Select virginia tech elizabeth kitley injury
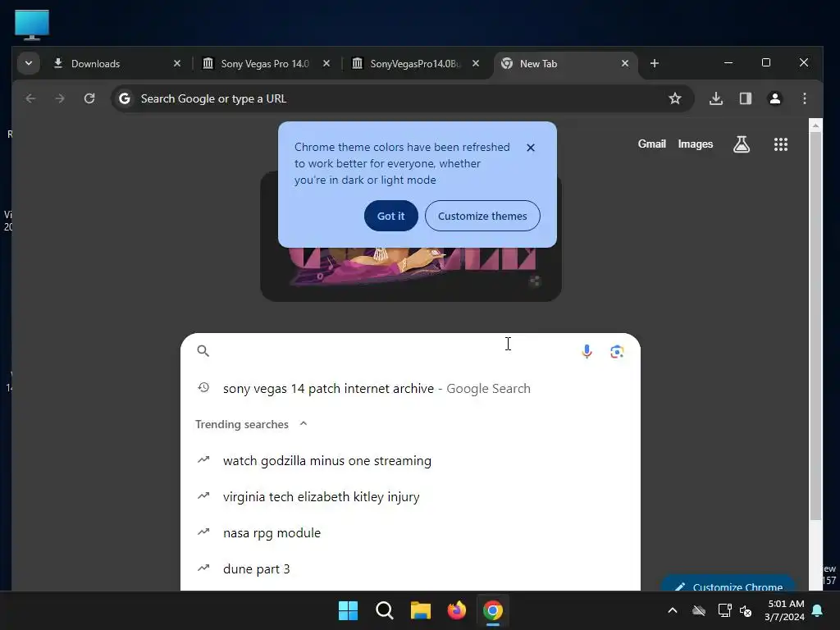 coord(410,496)
